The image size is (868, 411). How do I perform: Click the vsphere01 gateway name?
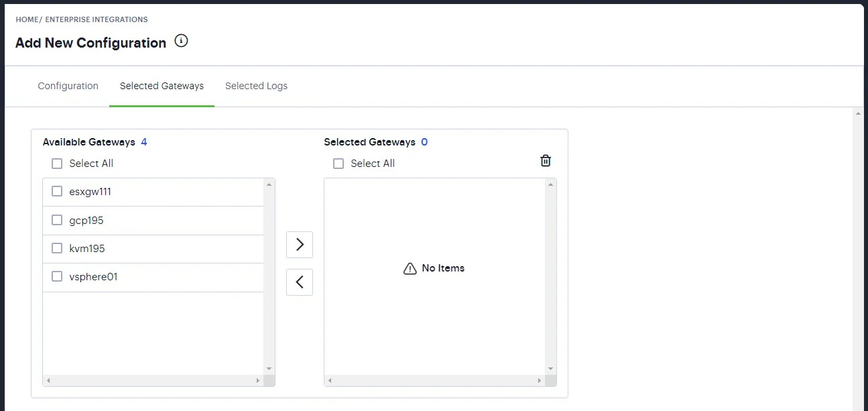93,276
